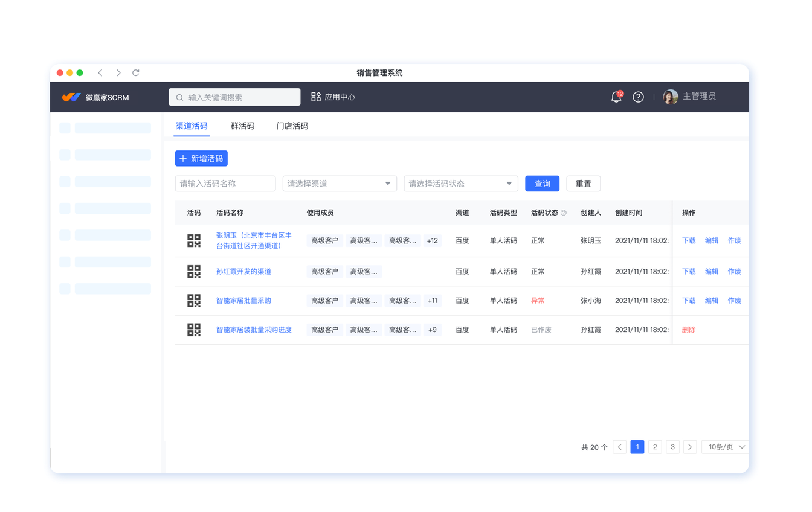Click the browser forward arrow
Viewport: 812px width, 512px height.
pos(118,73)
